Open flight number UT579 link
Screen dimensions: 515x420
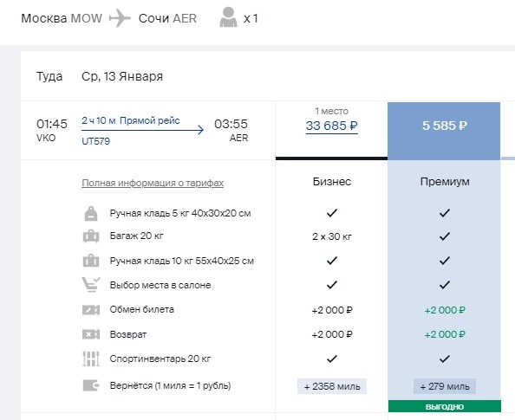click(95, 141)
